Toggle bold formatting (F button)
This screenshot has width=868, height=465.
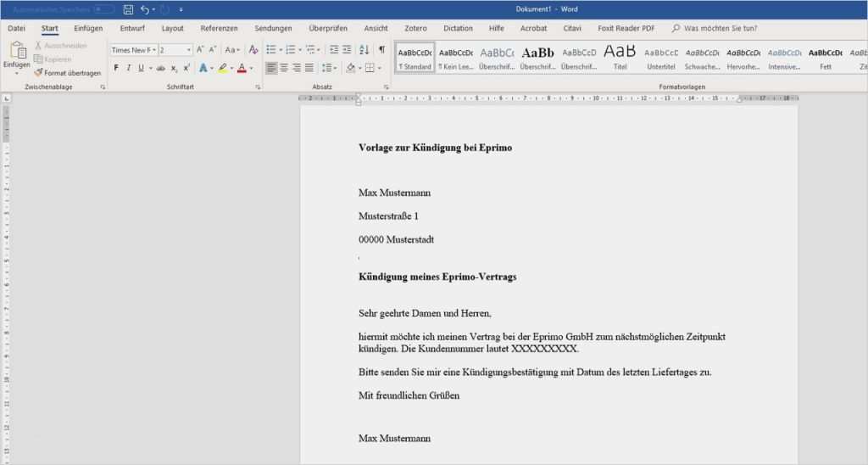pos(116,68)
